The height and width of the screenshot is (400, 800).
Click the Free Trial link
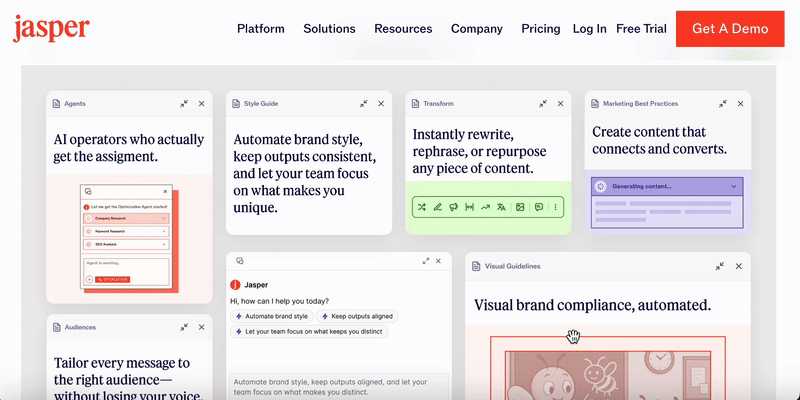tap(641, 29)
